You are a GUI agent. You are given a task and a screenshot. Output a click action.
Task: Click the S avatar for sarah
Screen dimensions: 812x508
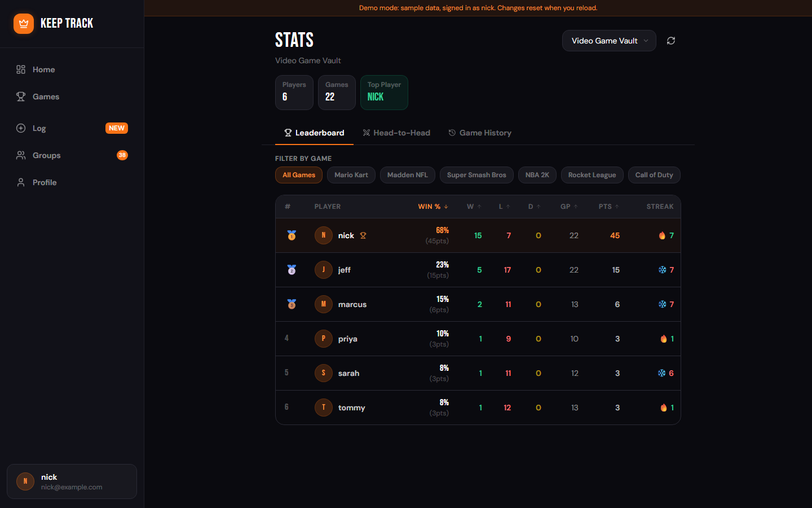click(x=324, y=373)
